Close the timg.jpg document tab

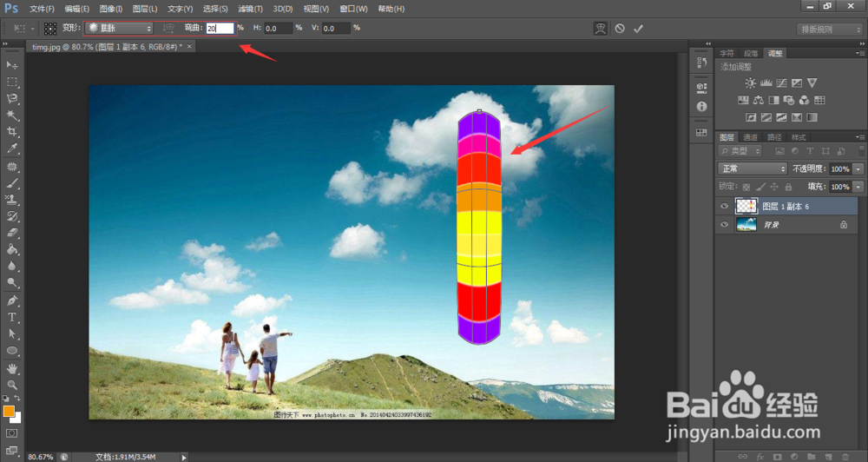(189, 47)
